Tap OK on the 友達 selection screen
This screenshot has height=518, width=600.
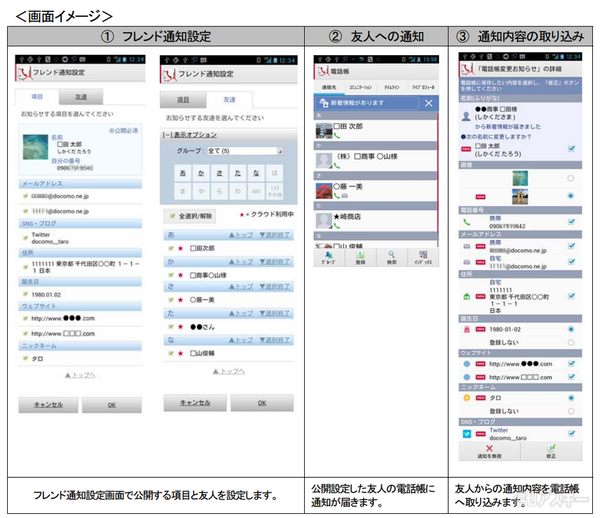coord(262,403)
